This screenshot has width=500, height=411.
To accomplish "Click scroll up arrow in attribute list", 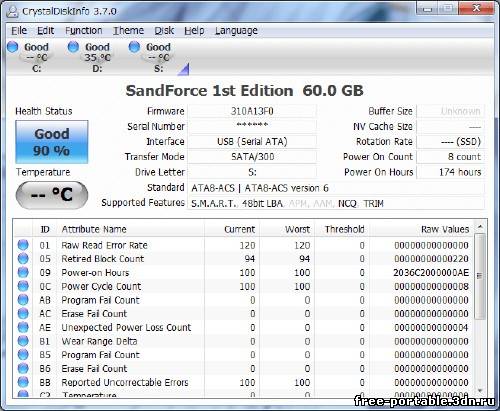I will click(x=480, y=227).
